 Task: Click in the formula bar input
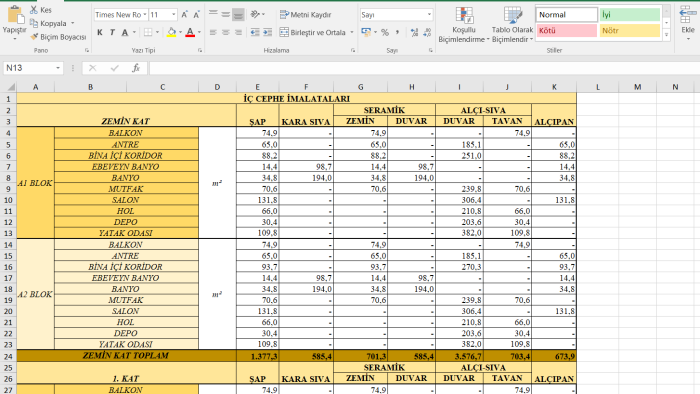tap(424, 68)
